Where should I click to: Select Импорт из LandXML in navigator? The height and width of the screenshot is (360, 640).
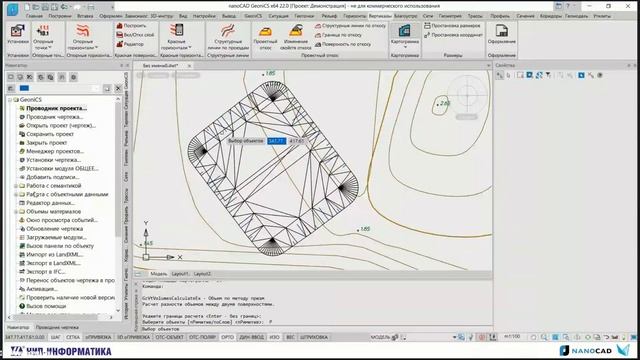pyautogui.click(x=54, y=254)
